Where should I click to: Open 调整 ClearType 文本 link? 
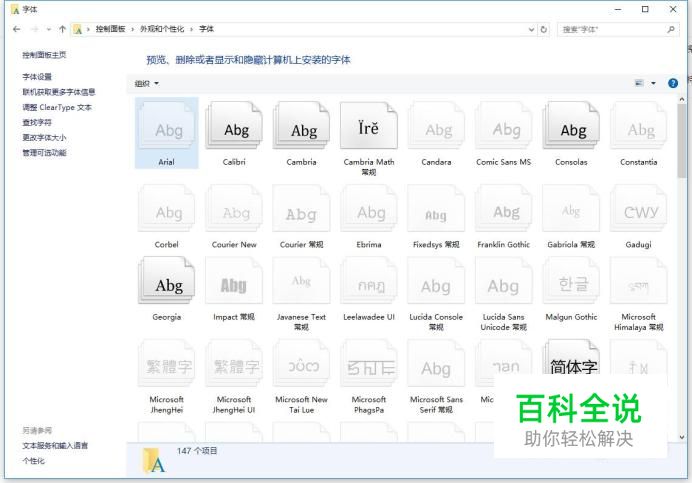[x=57, y=107]
